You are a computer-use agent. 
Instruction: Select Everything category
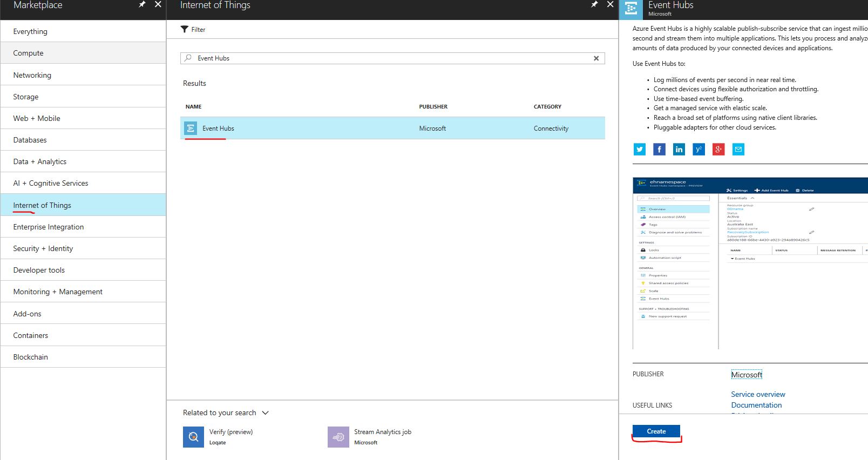pos(83,31)
